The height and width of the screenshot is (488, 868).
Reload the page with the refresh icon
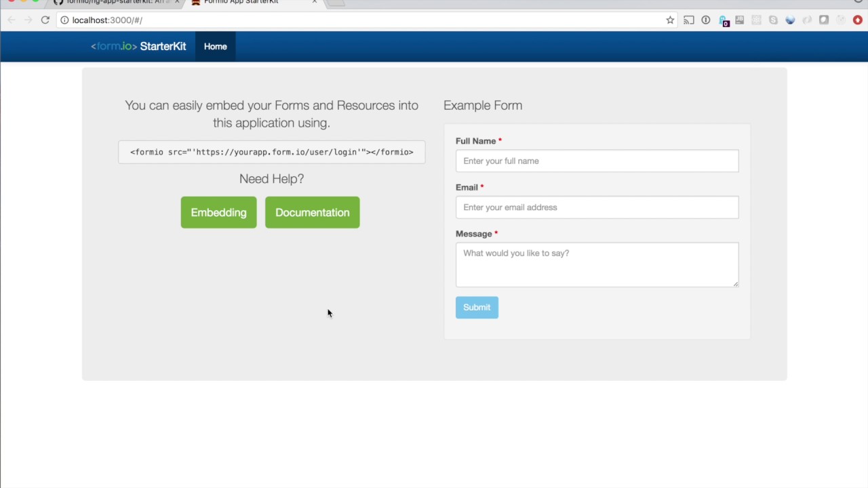click(45, 20)
